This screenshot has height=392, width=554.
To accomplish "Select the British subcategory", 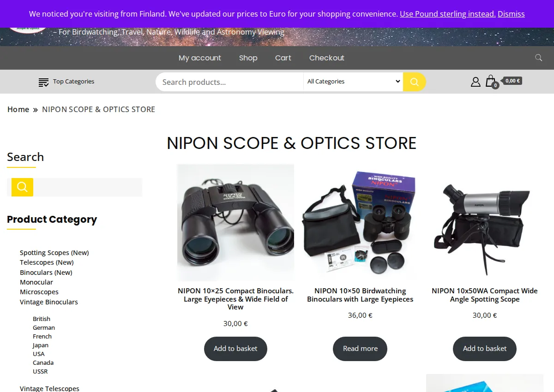I will [42, 319].
